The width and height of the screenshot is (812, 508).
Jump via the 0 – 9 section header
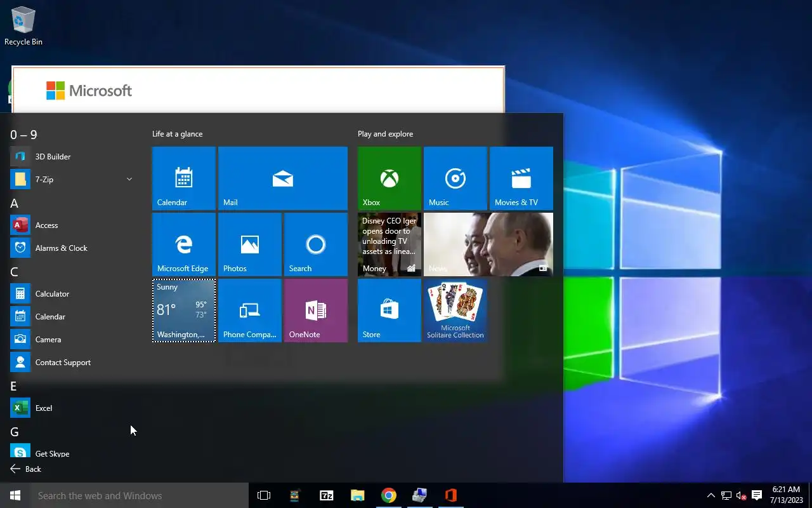pyautogui.click(x=23, y=135)
